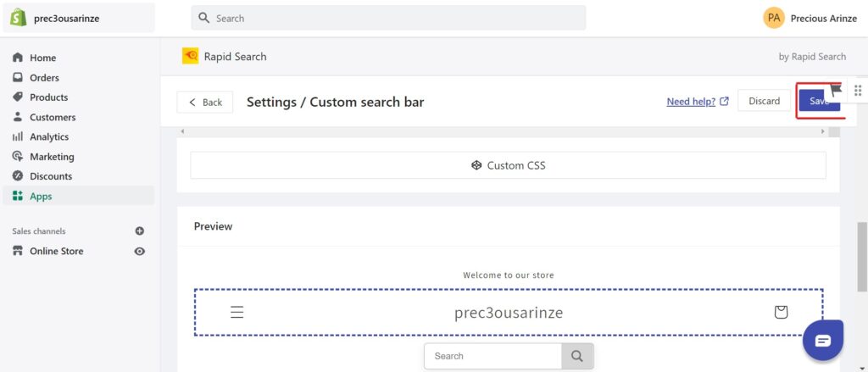Click the six-dot grip icon
The image size is (868, 372).
pyautogui.click(x=858, y=90)
